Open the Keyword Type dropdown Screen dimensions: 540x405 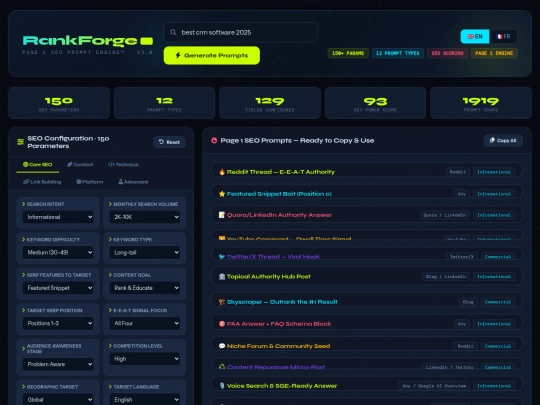coord(145,252)
